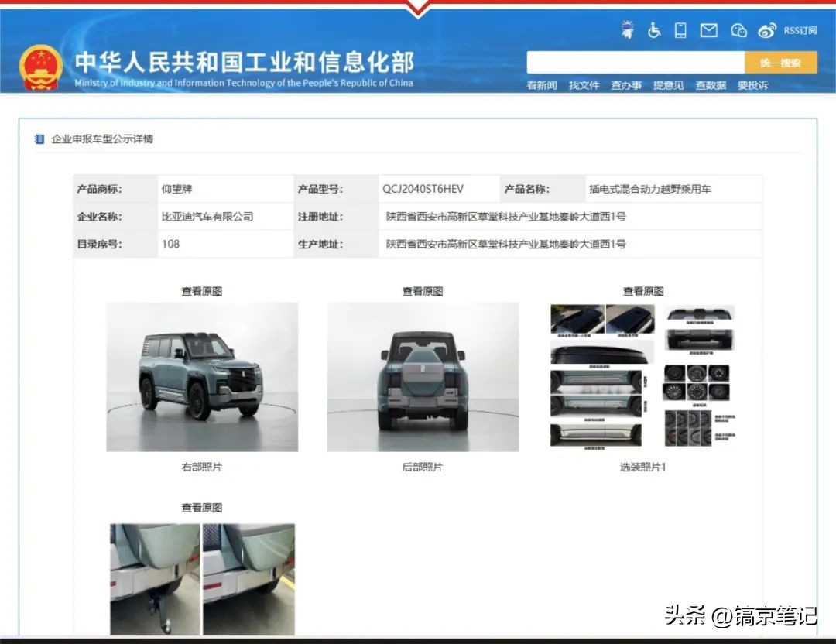Click the Weibo icon in the header
The height and width of the screenshot is (644, 836).
(x=767, y=30)
